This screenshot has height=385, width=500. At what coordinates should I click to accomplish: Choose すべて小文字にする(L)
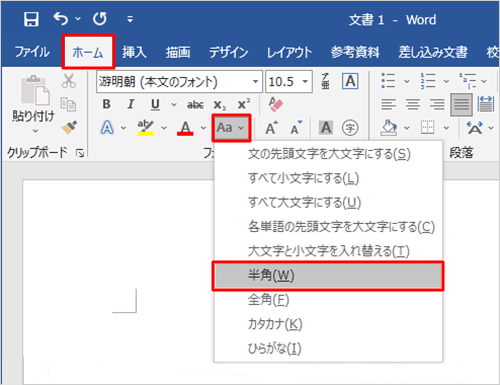point(329,178)
